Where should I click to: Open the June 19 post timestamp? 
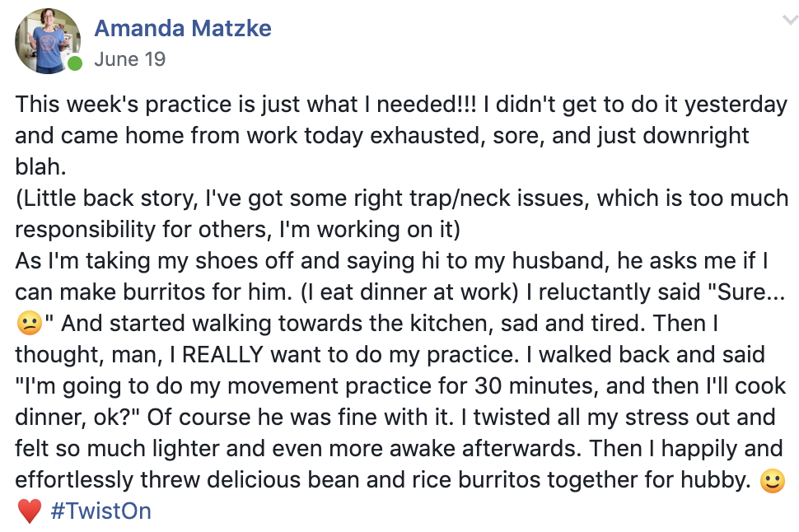point(130,59)
